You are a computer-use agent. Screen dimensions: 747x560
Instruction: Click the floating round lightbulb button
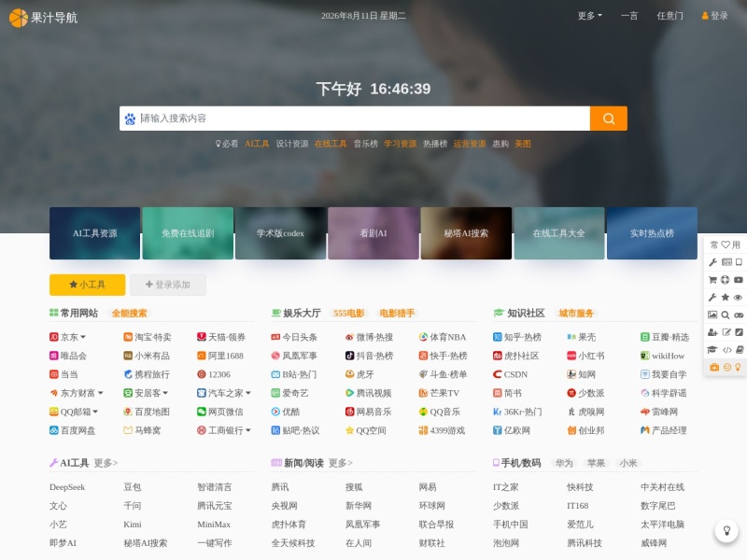pos(726,530)
